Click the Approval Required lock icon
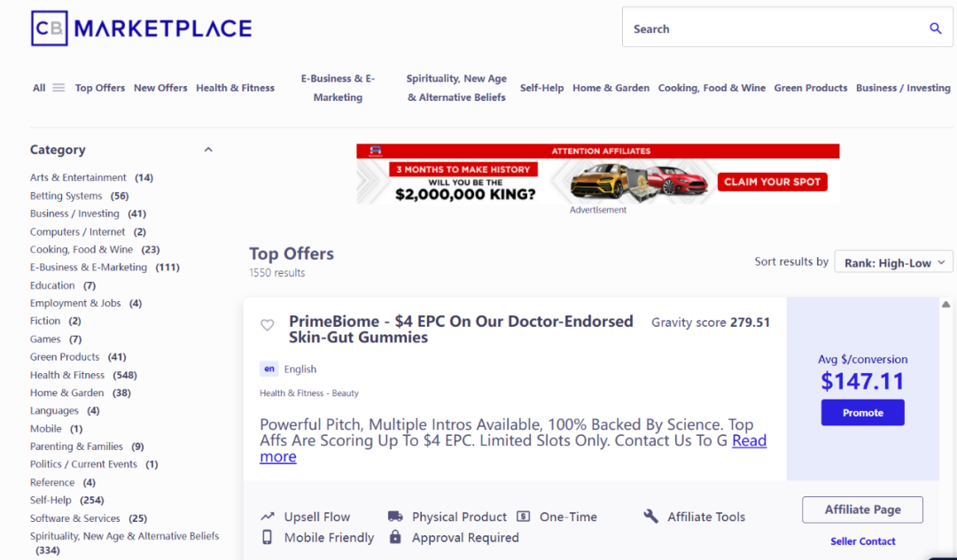Image resolution: width=957 pixels, height=560 pixels. (395, 537)
